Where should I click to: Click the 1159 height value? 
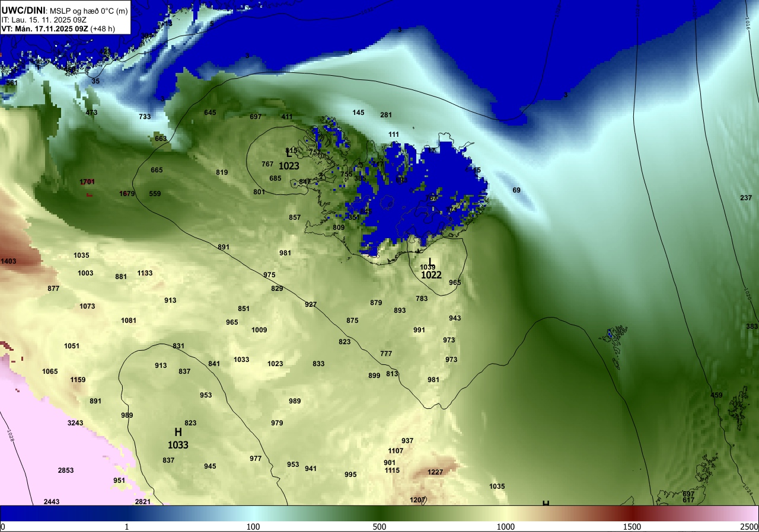coord(78,380)
